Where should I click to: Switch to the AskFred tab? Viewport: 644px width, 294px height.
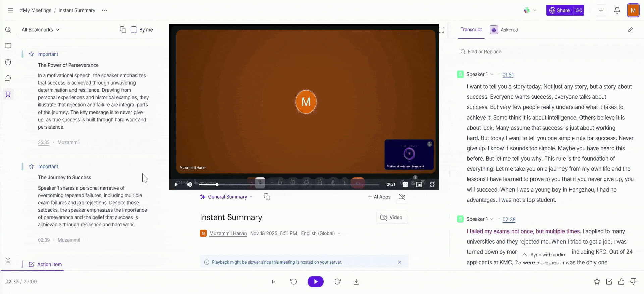[504, 30]
